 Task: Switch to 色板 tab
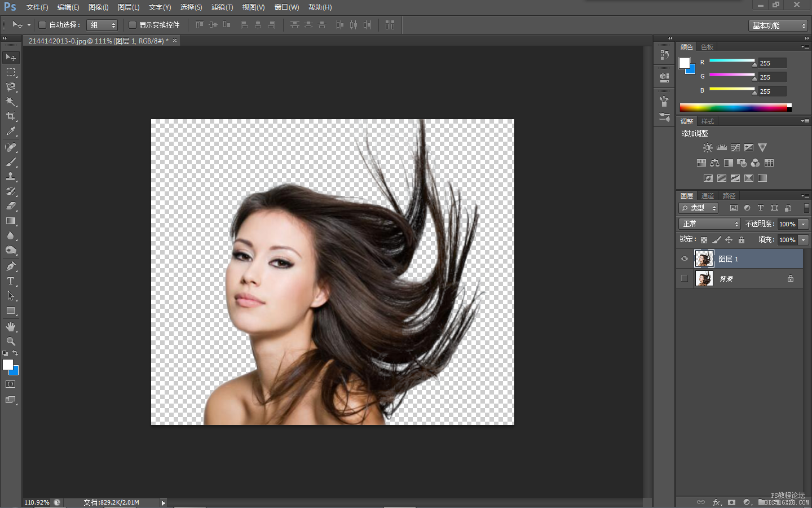coord(707,47)
